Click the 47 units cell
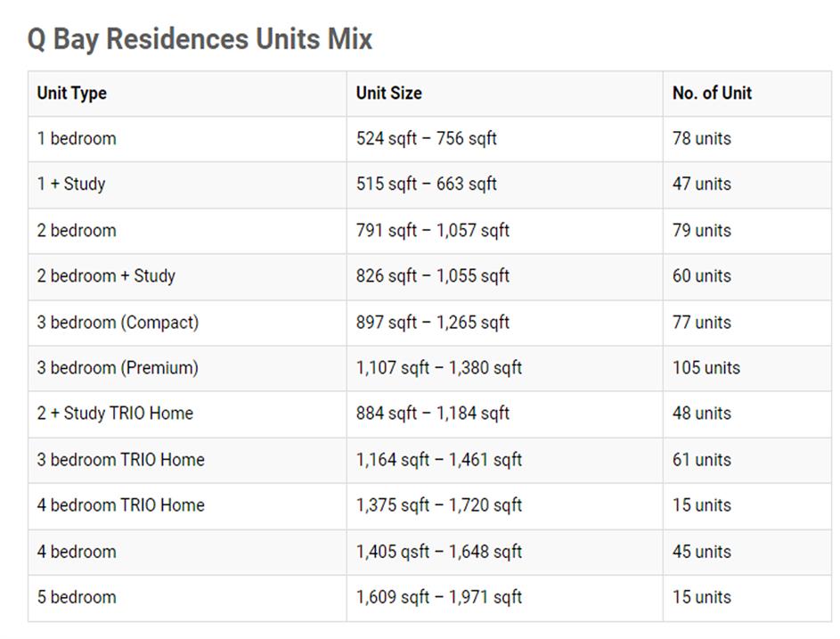Viewport: 840px width, 639px height. 701,184
